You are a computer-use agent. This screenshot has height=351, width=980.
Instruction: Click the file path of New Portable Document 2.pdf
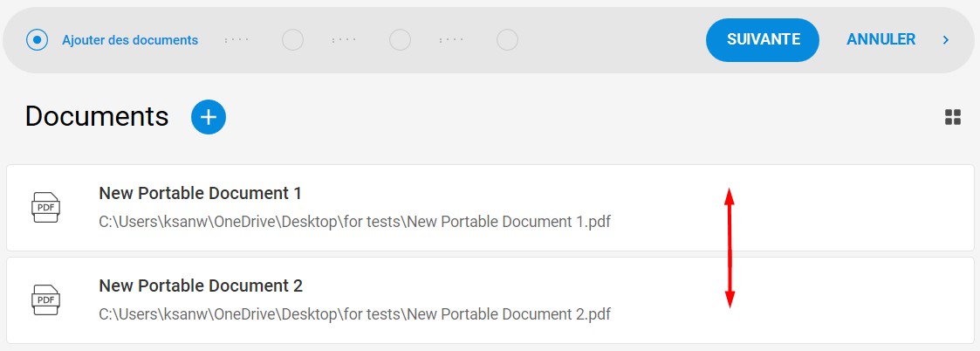pyautogui.click(x=354, y=314)
